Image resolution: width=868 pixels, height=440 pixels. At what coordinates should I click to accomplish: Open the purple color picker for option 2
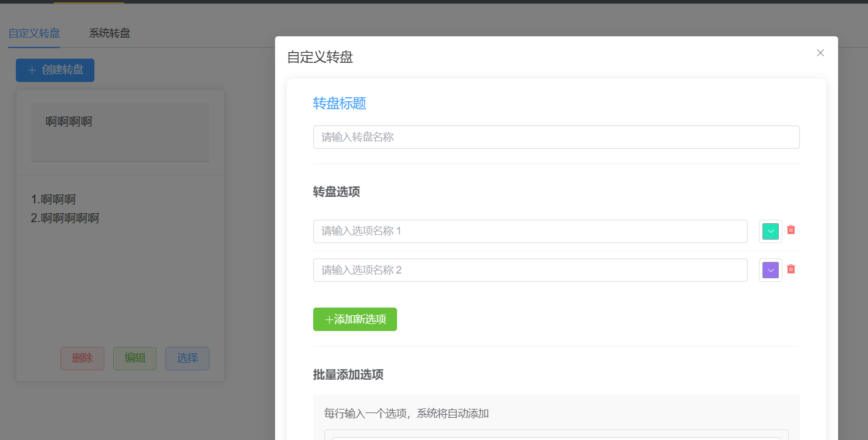[771, 270]
